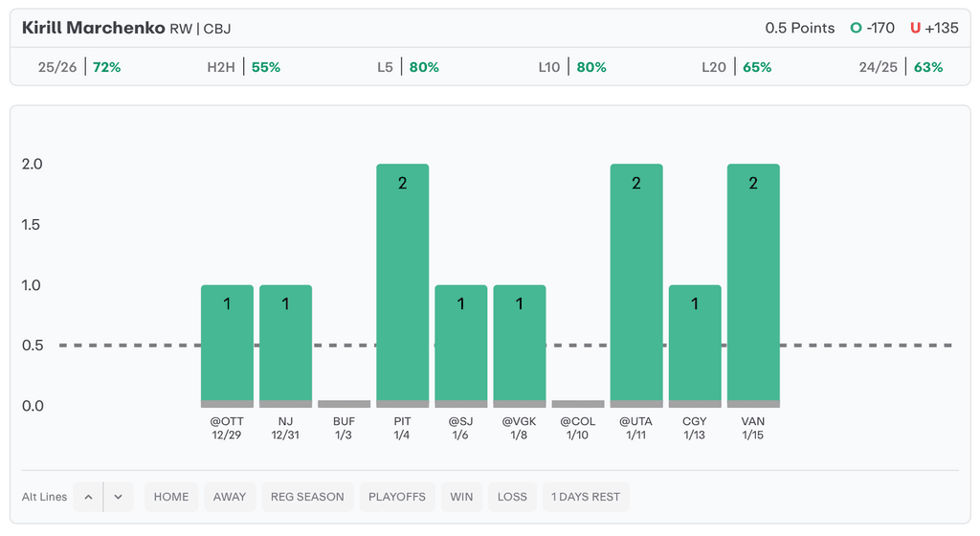Image resolution: width=980 pixels, height=536 pixels.
Task: Enable the PLAYOFFS filter
Action: click(397, 497)
